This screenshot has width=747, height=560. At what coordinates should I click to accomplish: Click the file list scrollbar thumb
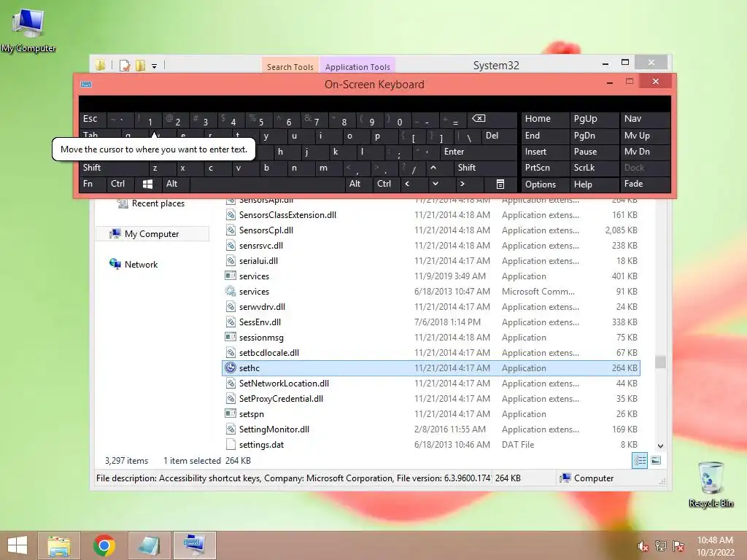(660, 362)
